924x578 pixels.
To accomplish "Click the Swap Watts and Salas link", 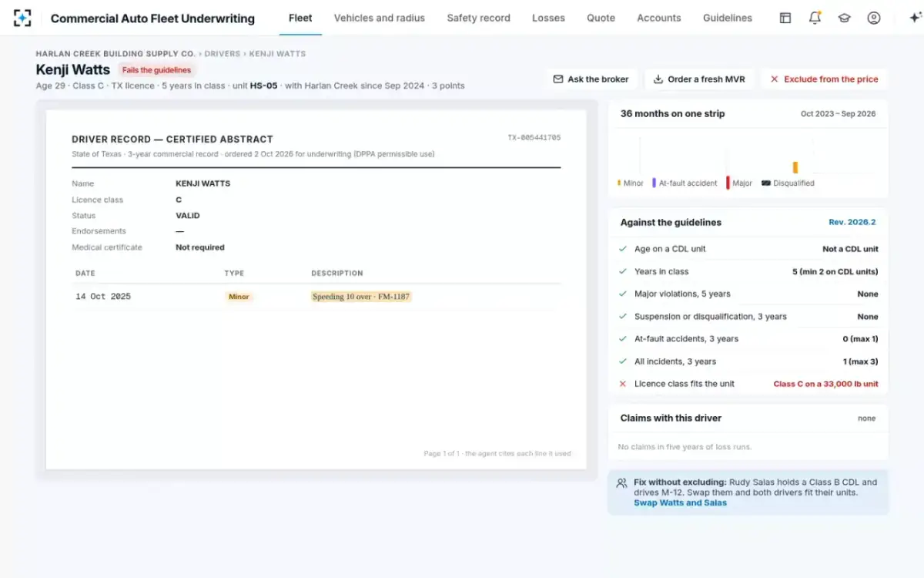I will point(680,503).
